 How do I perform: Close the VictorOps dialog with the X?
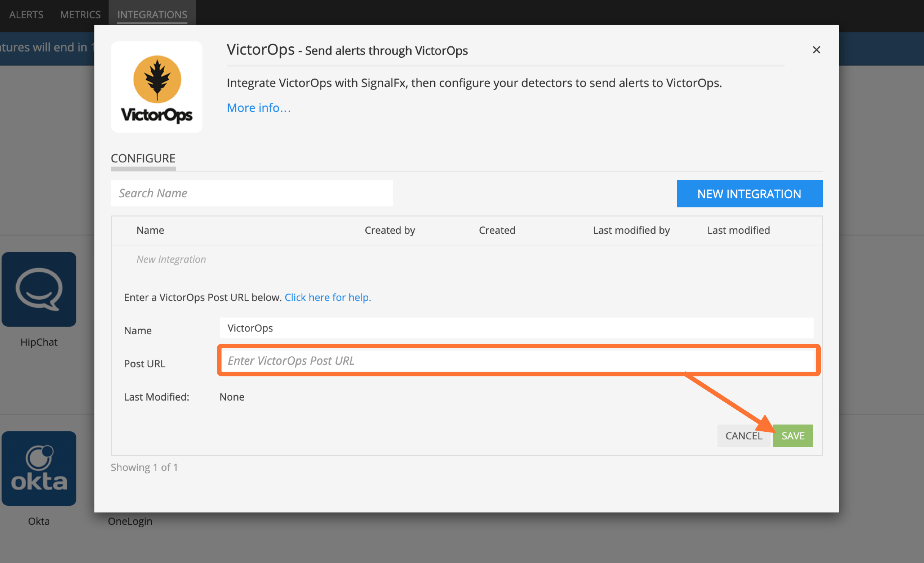[x=816, y=50]
